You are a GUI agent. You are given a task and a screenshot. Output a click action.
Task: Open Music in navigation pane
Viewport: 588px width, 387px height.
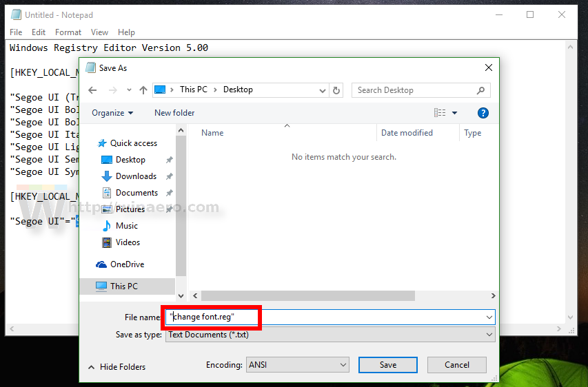coord(126,226)
